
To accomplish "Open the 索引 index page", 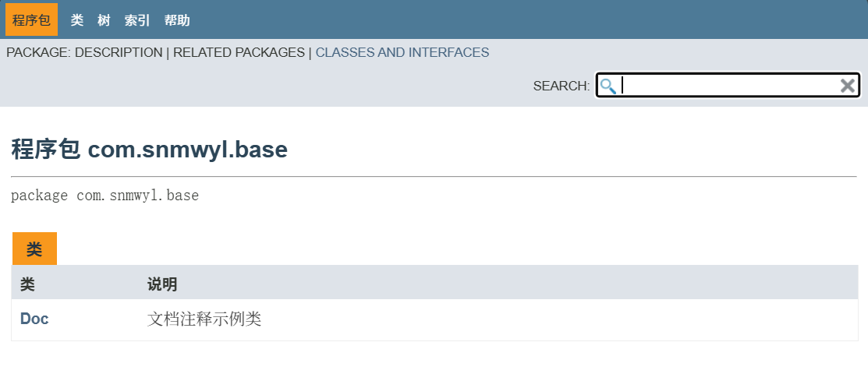I will click(137, 20).
